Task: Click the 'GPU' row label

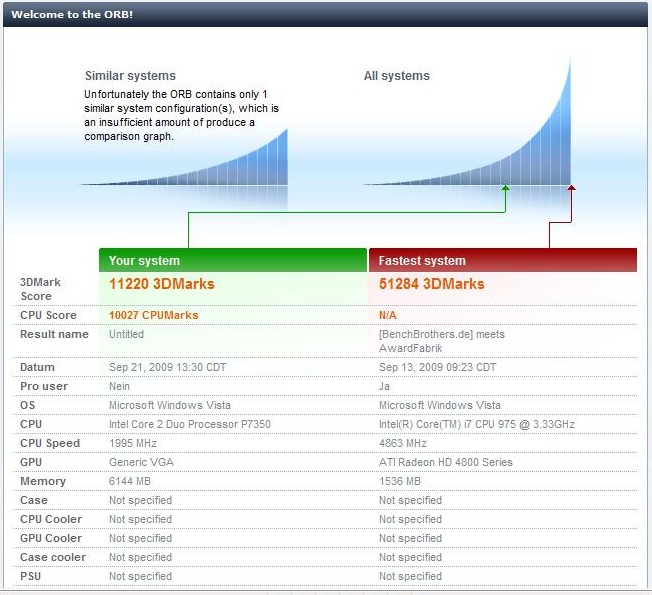Action: tap(31, 462)
